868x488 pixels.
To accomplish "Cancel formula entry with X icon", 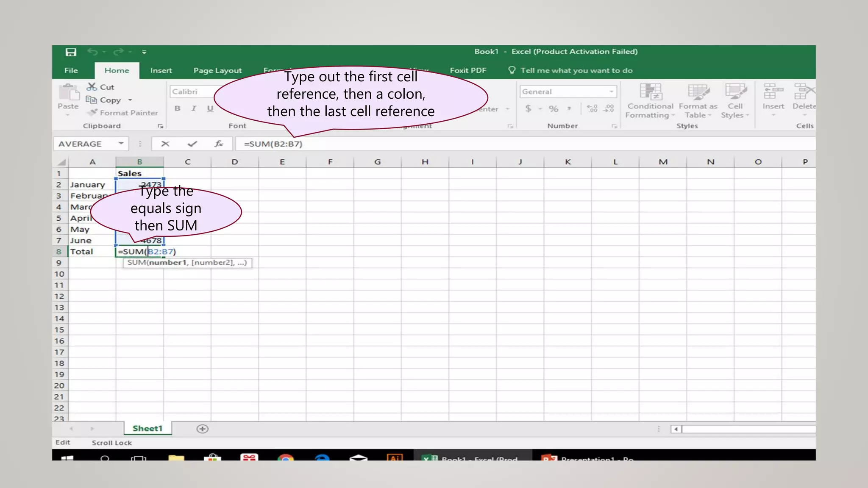I will (x=165, y=144).
